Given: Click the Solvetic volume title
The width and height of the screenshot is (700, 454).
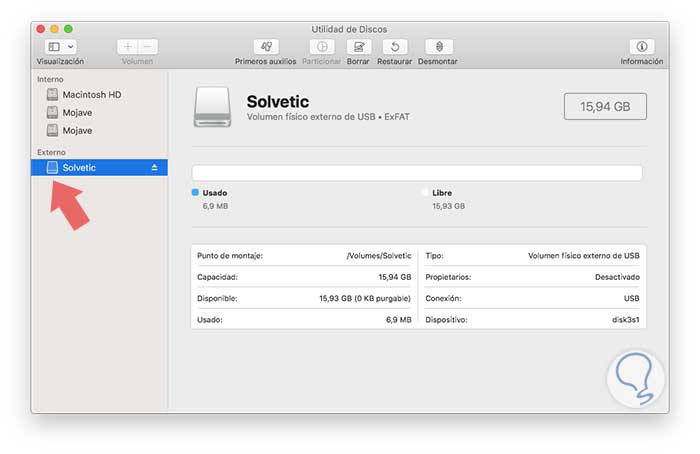Looking at the screenshot, I should [278, 102].
